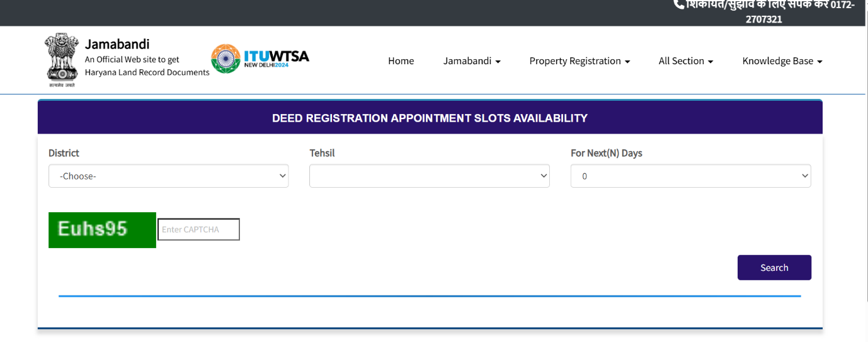Screen dimensions: 868x342
Task: Click the phone icon in top bar
Action: [x=679, y=4]
